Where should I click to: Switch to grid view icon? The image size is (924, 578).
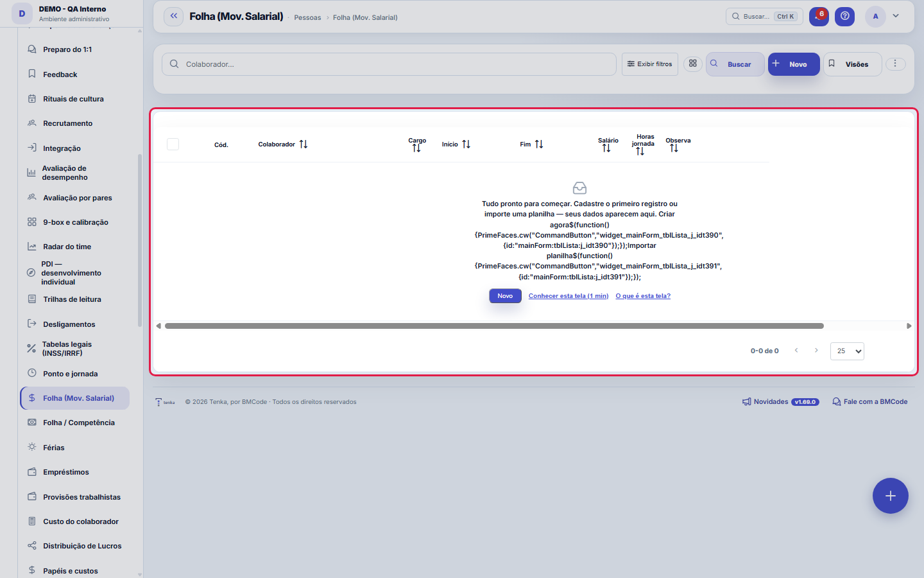(693, 64)
